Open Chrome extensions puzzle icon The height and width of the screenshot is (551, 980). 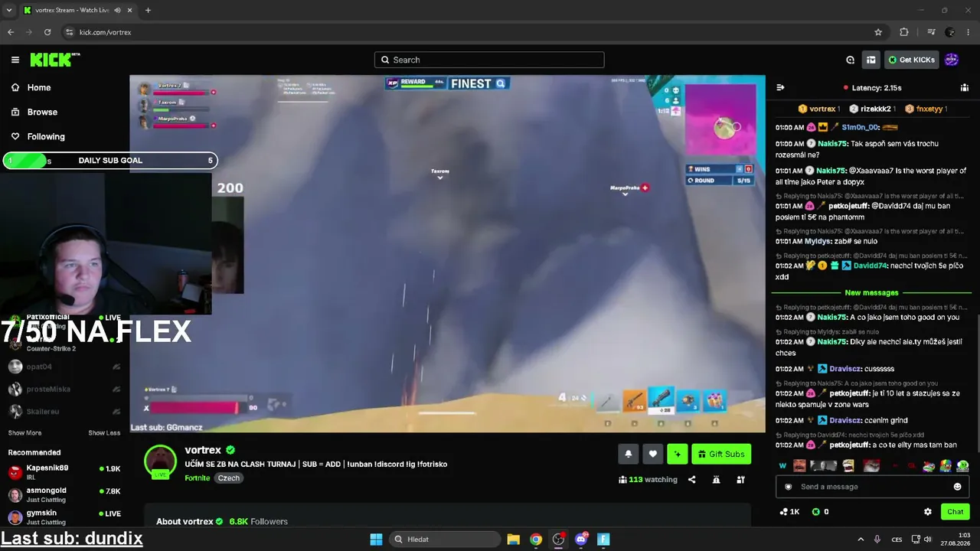coord(904,32)
